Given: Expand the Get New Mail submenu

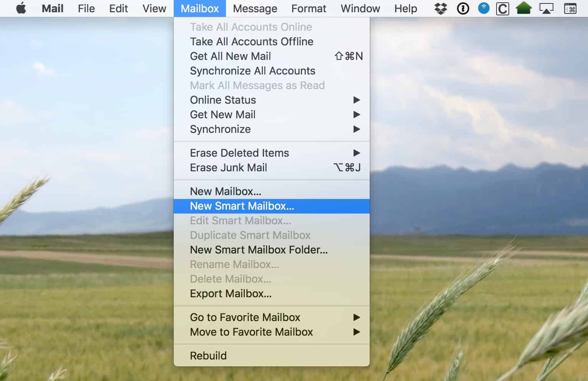Looking at the screenshot, I should point(272,114).
